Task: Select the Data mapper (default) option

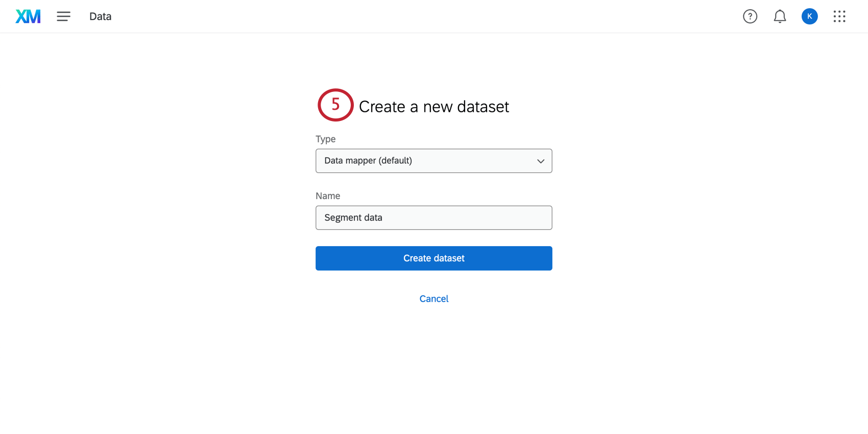Action: 368,160
